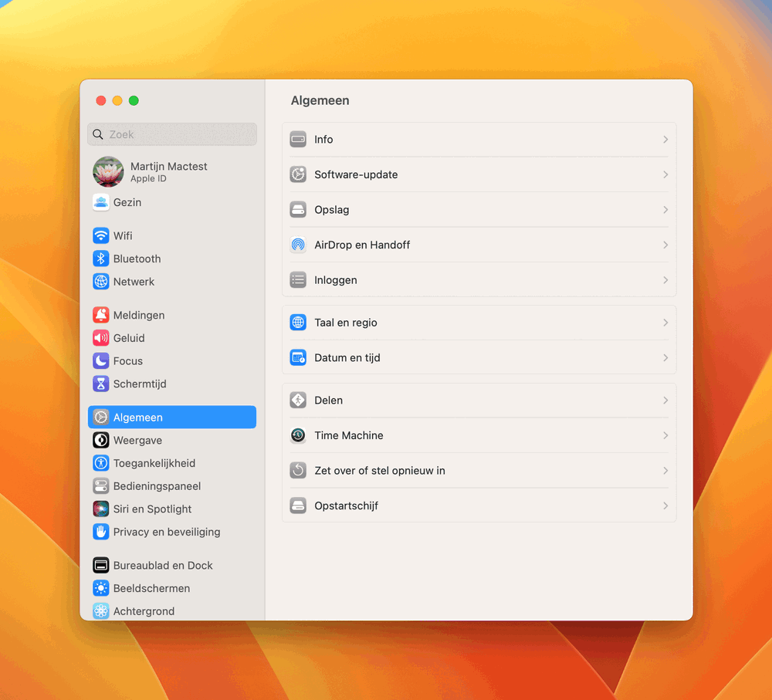Open the Opslag label

332,210
